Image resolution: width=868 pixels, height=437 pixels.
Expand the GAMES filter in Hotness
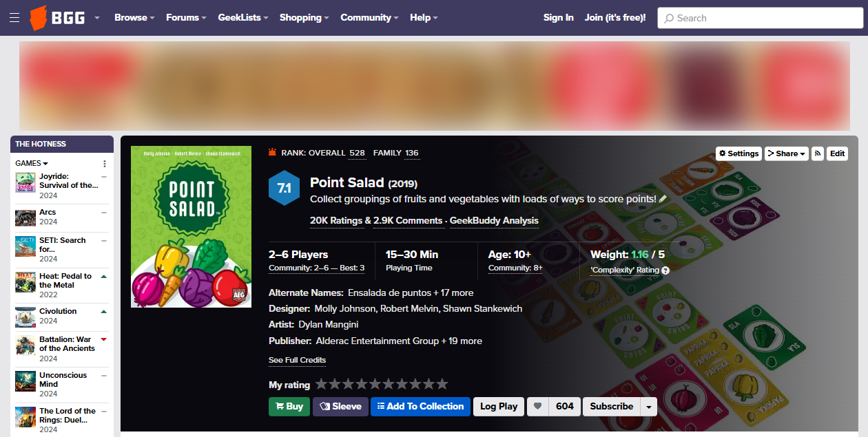coord(32,164)
